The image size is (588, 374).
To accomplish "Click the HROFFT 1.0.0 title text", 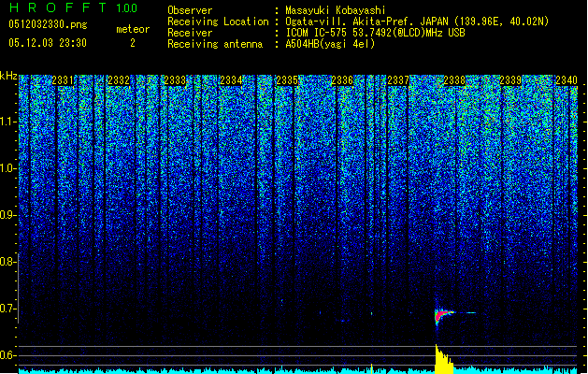I will pos(74,7).
